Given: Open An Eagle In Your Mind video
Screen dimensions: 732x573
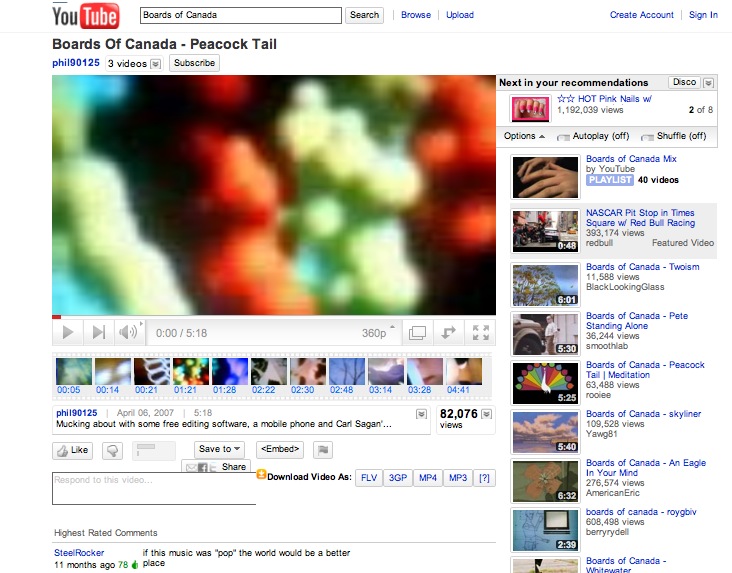Looking at the screenshot, I should tap(646, 467).
